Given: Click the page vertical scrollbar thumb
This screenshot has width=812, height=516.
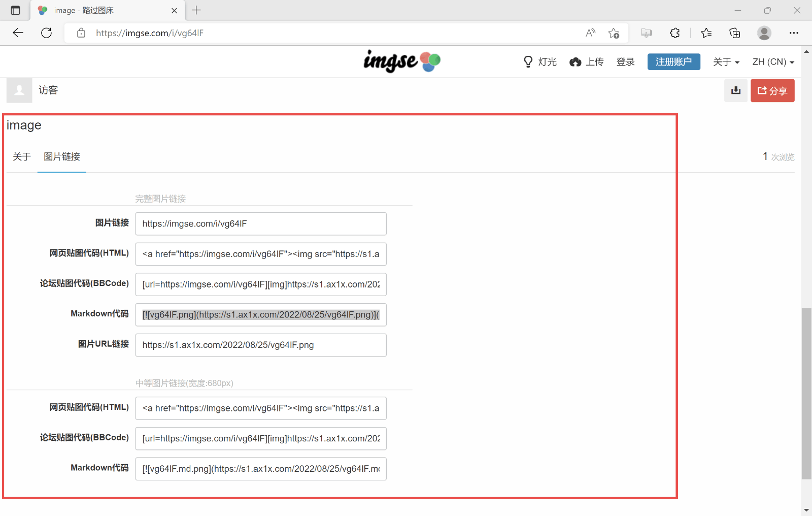Looking at the screenshot, I should click(806, 393).
